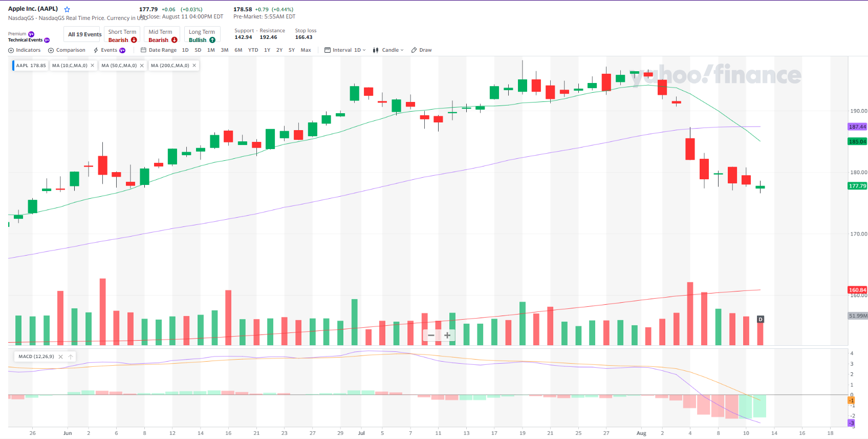868x439 pixels.
Task: Select the 5D date range
Action: click(198, 50)
